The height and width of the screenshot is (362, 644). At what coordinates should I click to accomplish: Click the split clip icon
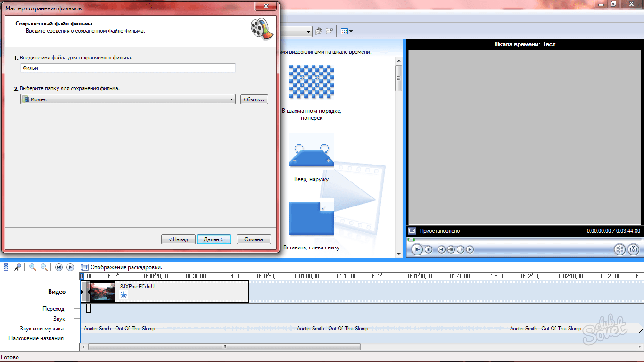click(x=619, y=249)
